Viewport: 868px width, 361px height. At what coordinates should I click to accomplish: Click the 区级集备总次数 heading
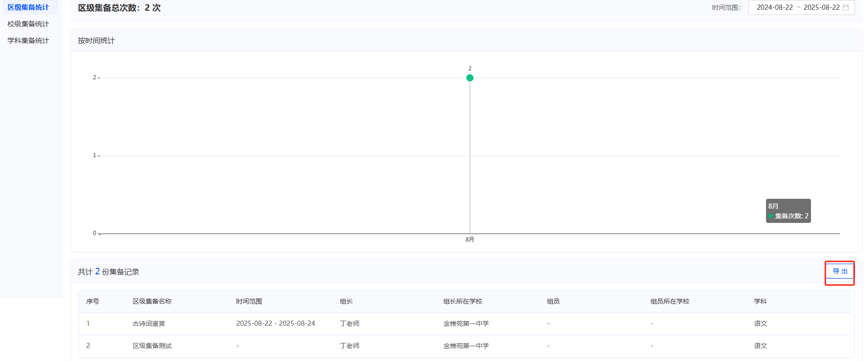click(x=119, y=8)
